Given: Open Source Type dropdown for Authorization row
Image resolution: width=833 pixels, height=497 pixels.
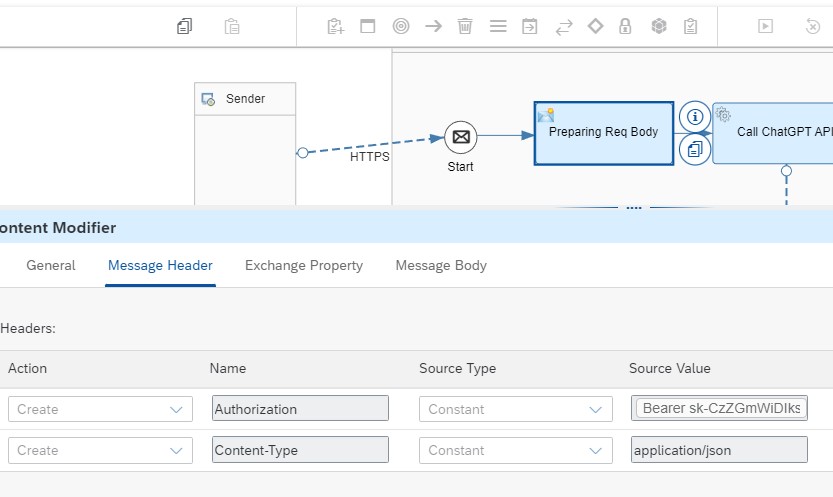Looking at the screenshot, I should 515,409.
